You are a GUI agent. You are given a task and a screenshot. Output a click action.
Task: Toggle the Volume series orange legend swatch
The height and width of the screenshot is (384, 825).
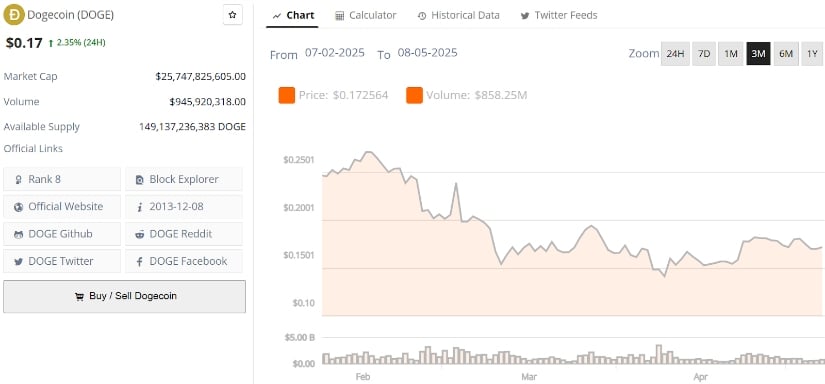(414, 96)
